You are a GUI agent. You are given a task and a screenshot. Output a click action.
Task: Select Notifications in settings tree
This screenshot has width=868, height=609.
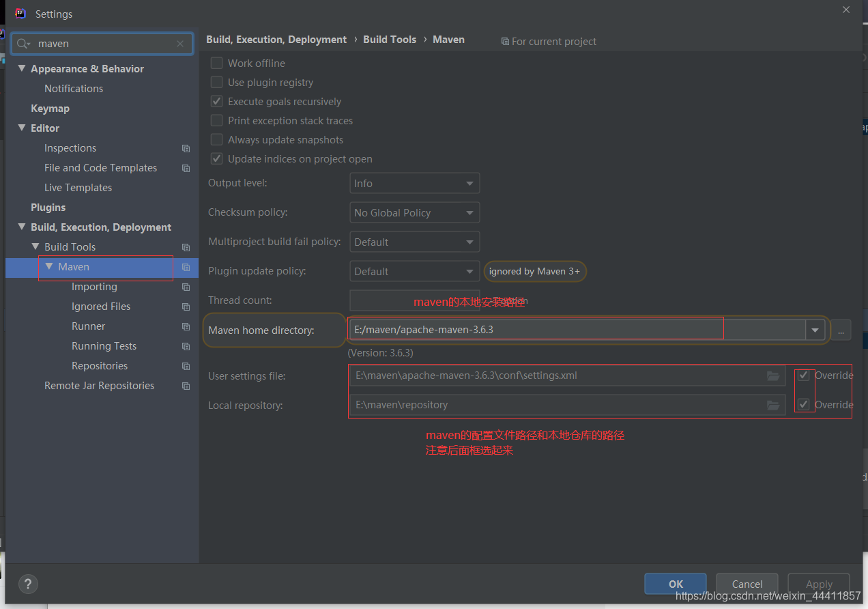click(x=74, y=89)
